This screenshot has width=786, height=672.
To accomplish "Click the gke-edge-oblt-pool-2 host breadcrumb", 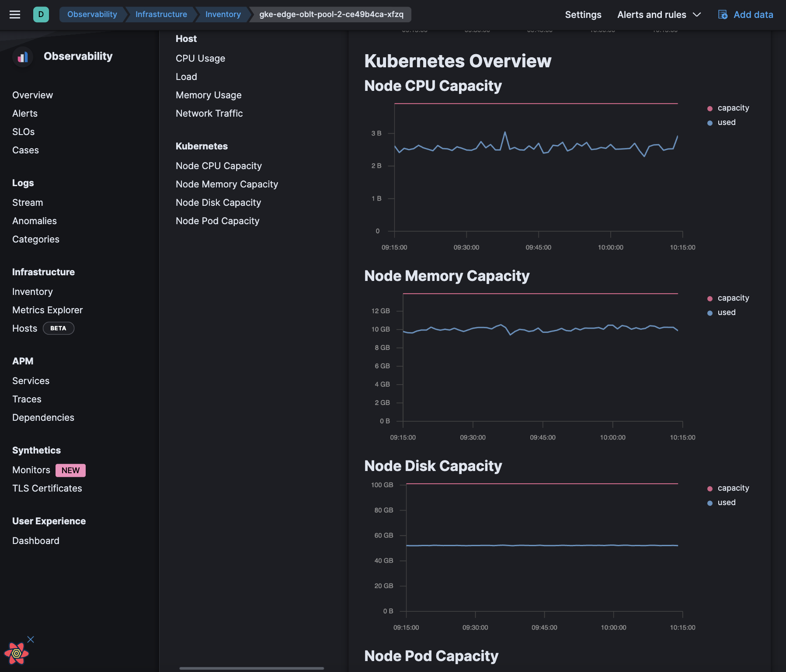I will (x=331, y=14).
